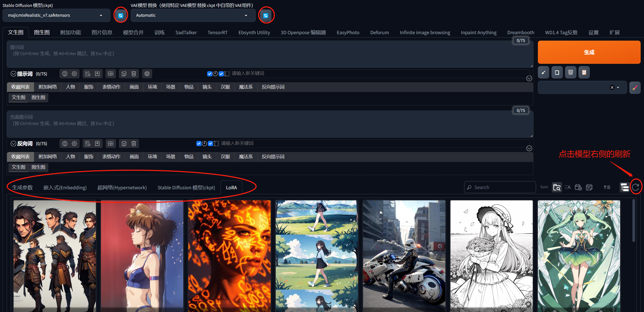The width and height of the screenshot is (644, 312).
Task: Toggle checkbox beside clock icon in 反向词 row
Action: (199, 144)
